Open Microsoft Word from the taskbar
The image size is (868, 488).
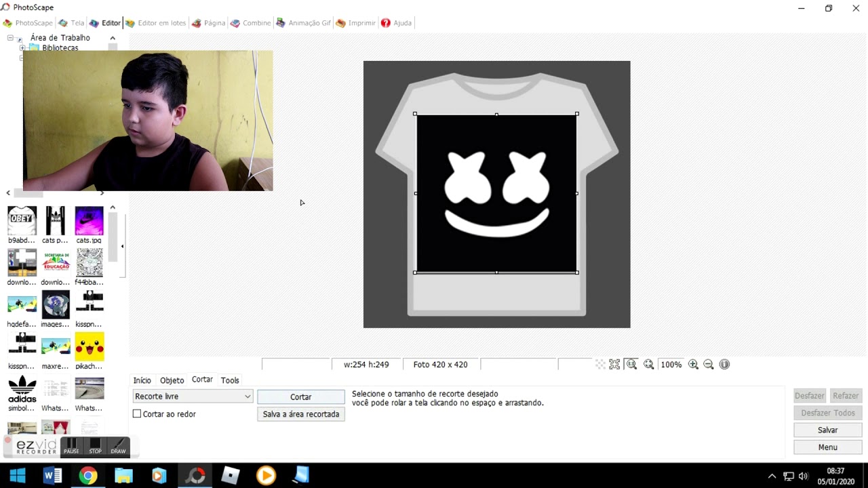pyautogui.click(x=52, y=476)
